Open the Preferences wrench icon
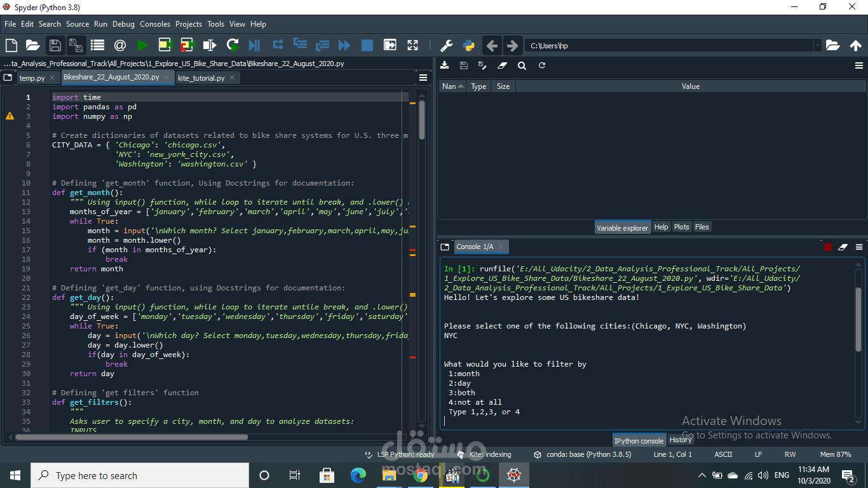 (x=447, y=45)
